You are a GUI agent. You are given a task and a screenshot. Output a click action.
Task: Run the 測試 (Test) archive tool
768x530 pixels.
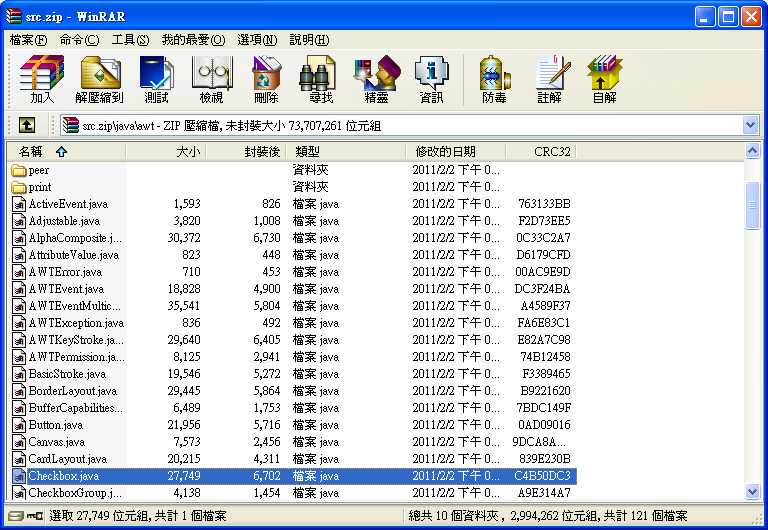[x=156, y=79]
